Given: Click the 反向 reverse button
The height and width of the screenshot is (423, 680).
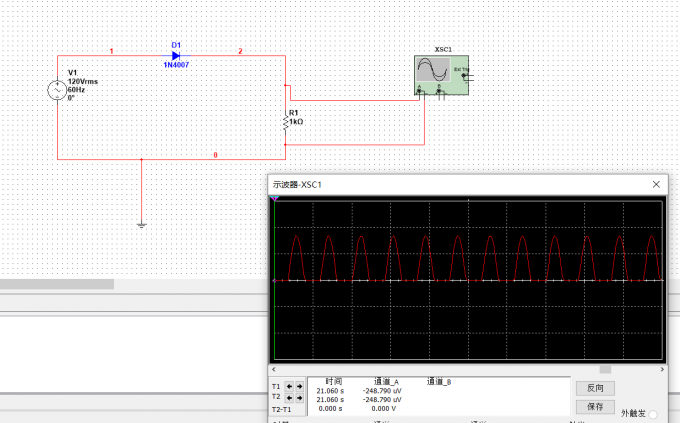Looking at the screenshot, I should point(595,388).
